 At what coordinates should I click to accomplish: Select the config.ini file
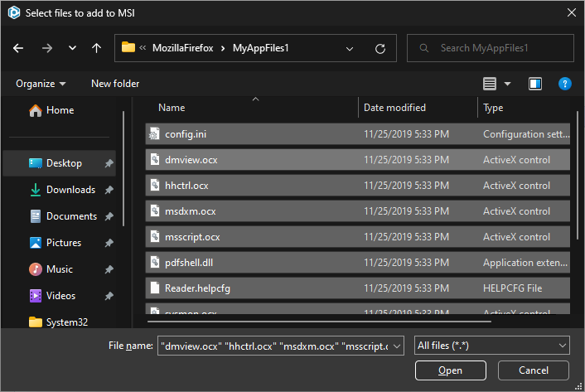pyautogui.click(x=357, y=134)
